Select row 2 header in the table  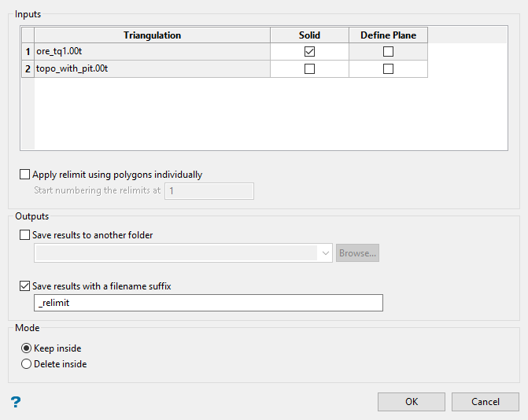click(x=28, y=69)
